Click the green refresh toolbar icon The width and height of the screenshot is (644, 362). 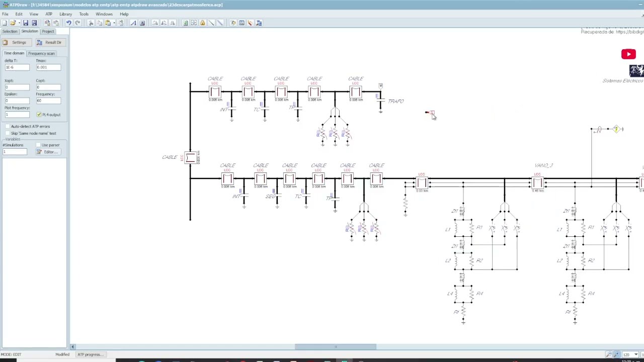(185, 23)
